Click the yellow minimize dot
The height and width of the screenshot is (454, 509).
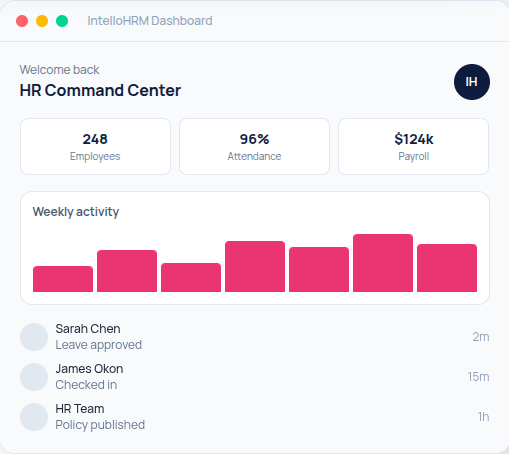coord(42,21)
